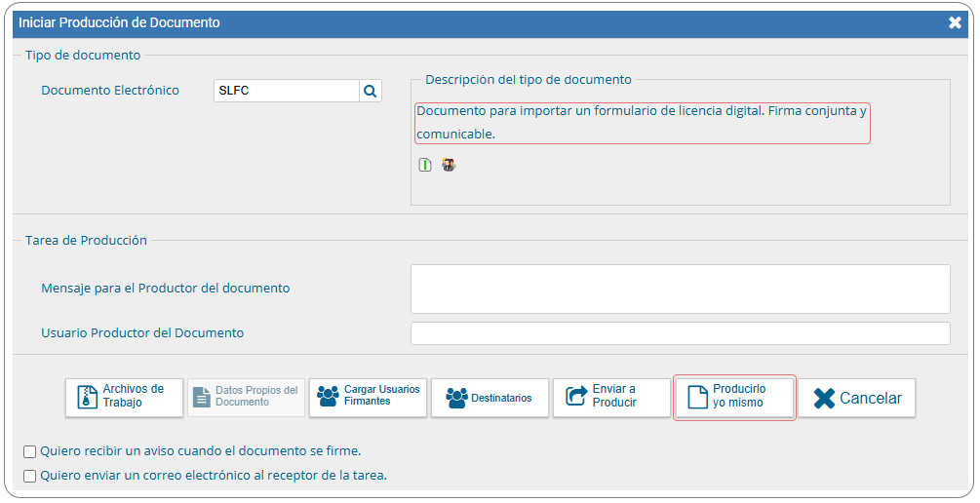The width and height of the screenshot is (980, 503).
Task: Click the Usuario Productor del Documento field
Action: (x=680, y=333)
